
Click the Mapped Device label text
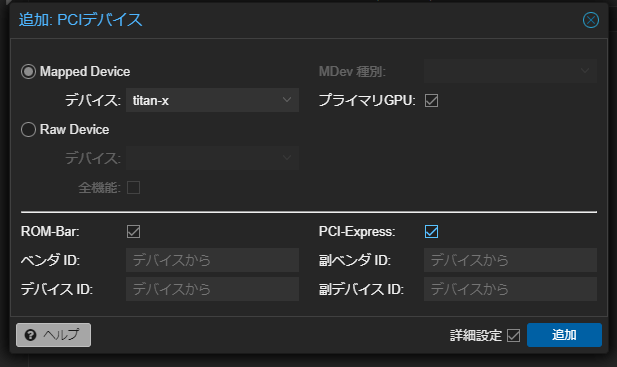pyautogui.click(x=85, y=72)
